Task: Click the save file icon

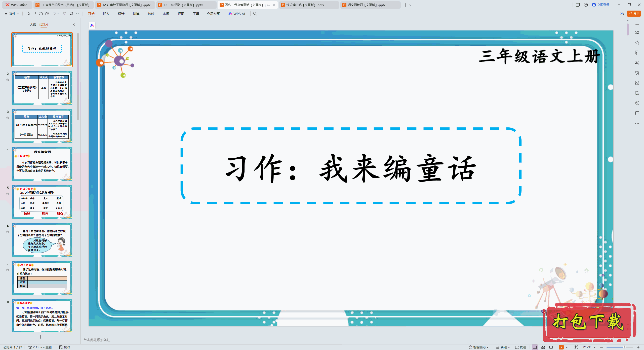Action: [28, 14]
